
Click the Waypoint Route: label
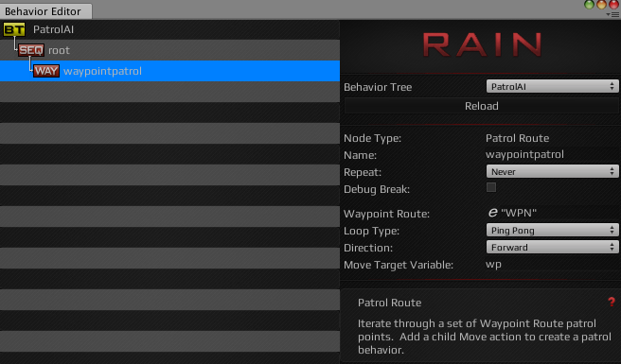tap(386, 214)
